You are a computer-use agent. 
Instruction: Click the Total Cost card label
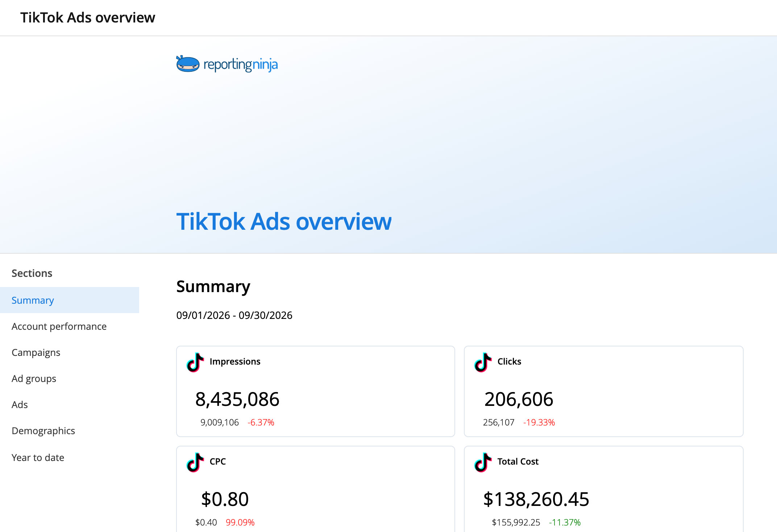tap(518, 461)
